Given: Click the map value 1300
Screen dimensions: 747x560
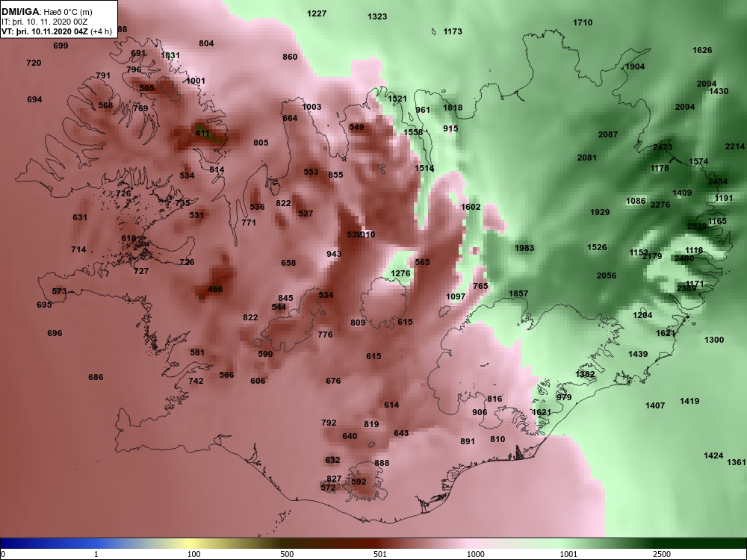Looking at the screenshot, I should click(x=714, y=340).
